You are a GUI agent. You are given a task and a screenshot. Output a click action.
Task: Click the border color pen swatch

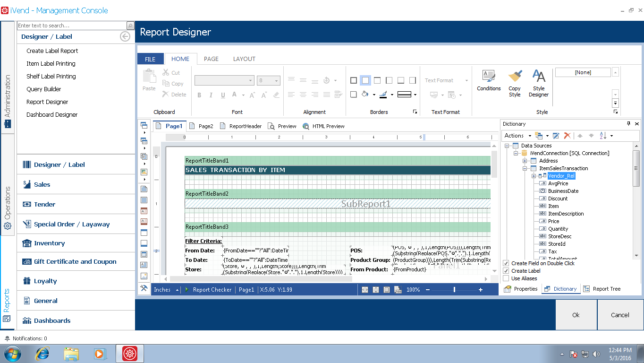383,95
